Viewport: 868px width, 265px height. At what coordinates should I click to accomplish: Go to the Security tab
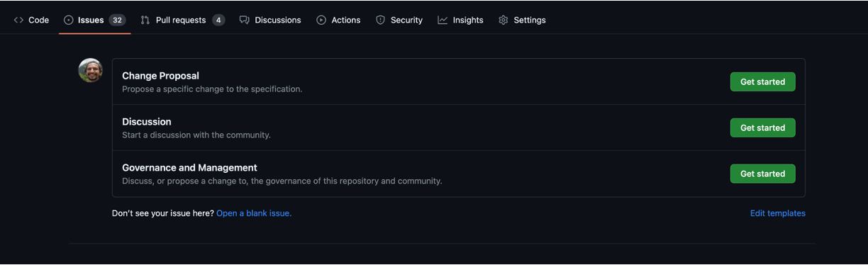399,20
